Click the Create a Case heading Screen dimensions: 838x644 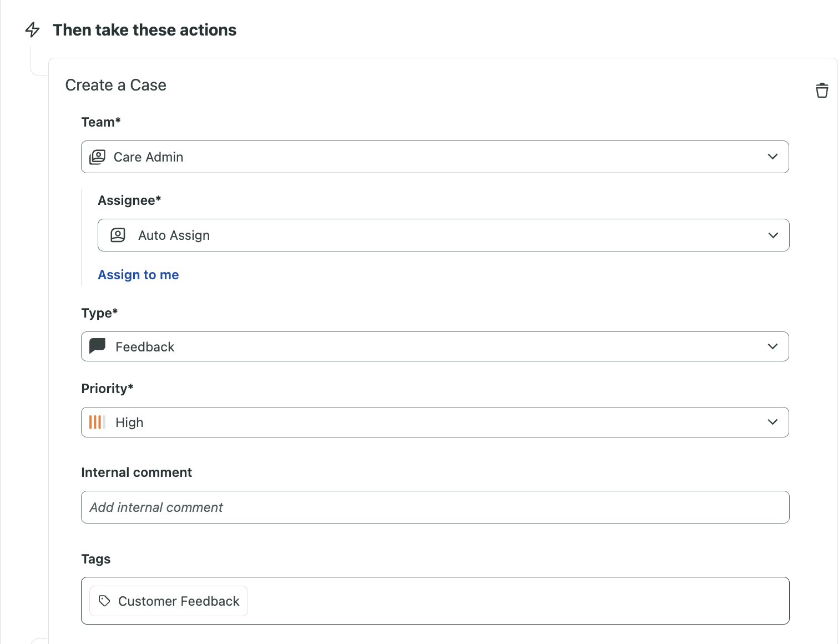(115, 85)
